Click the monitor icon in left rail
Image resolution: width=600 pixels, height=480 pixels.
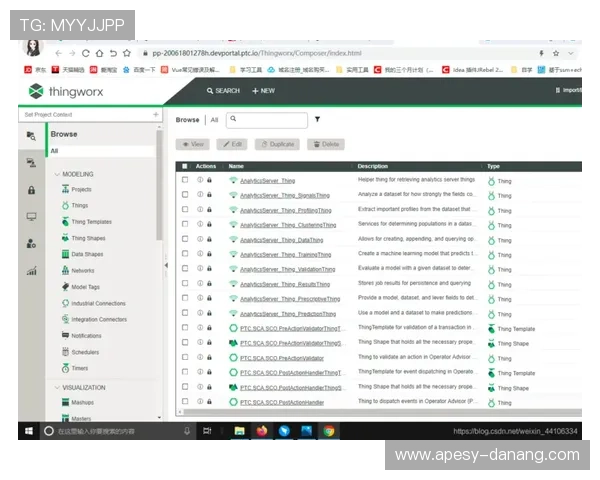[31, 216]
